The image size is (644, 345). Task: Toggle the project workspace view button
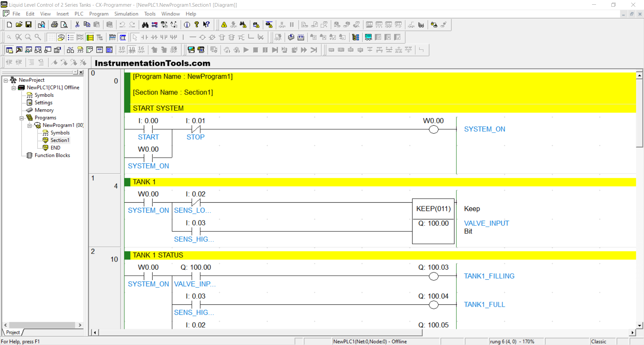[x=9, y=50]
